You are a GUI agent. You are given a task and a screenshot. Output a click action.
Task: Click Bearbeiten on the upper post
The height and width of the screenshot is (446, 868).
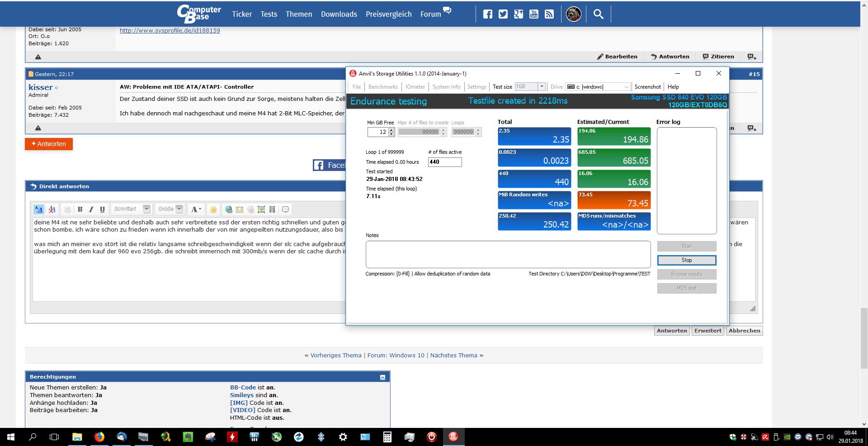617,57
